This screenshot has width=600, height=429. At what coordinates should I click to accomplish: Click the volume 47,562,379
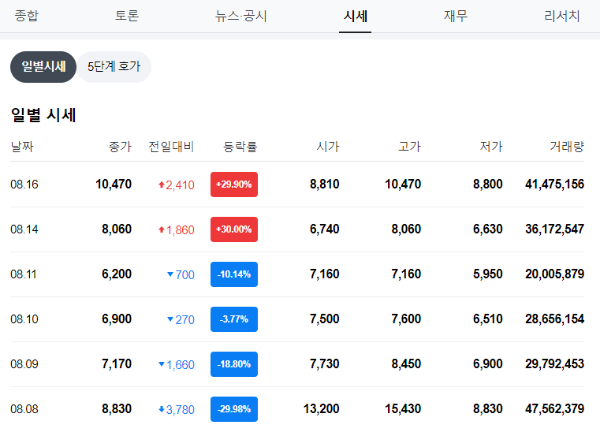(x=554, y=409)
